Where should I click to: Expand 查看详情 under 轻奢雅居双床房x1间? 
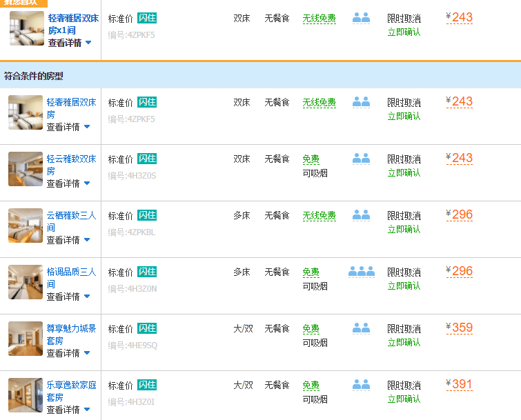coord(70,43)
